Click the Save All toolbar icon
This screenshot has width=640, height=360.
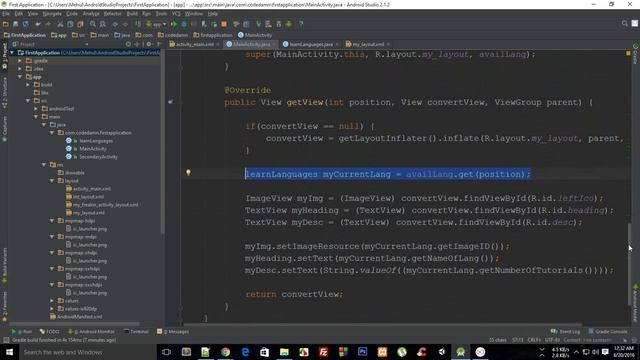(16, 24)
